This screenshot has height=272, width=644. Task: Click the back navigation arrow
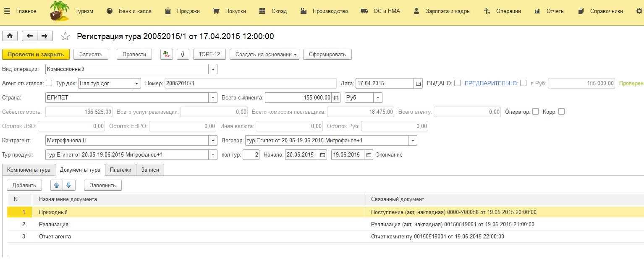(30, 36)
